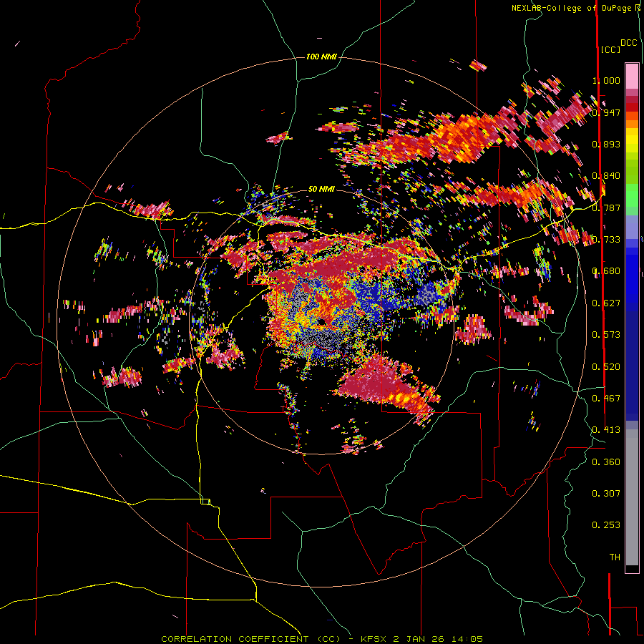
Task: Pick the 0.413 scale value
Action: (606, 429)
